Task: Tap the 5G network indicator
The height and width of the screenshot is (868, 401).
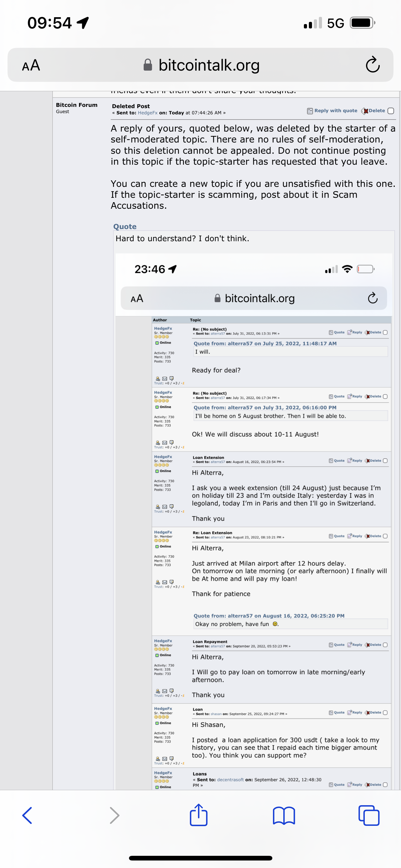Action: (336, 23)
